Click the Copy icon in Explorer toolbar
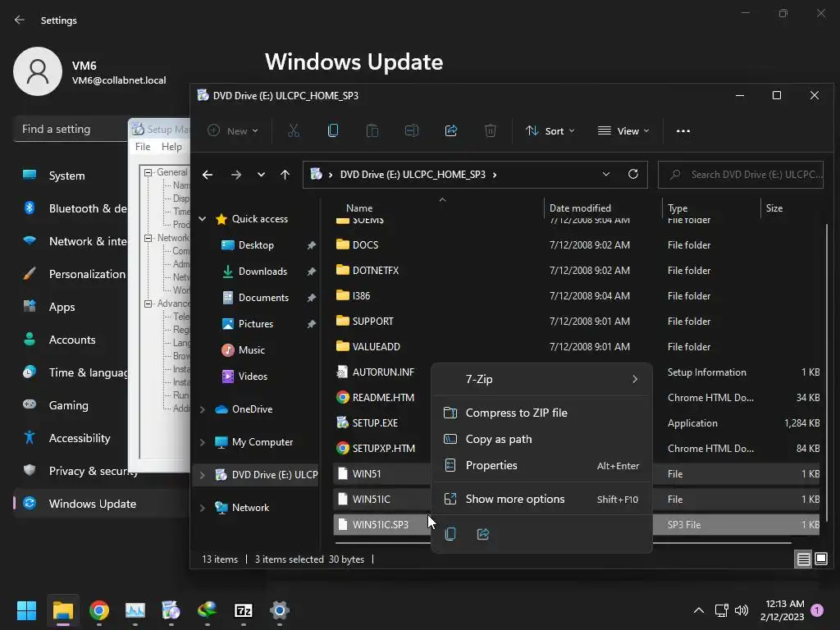 pos(333,130)
